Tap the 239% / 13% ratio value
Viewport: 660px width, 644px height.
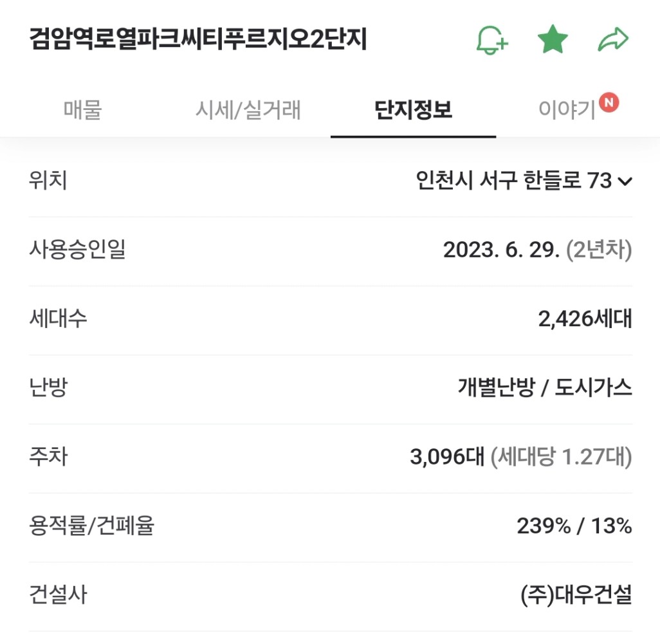click(x=574, y=526)
